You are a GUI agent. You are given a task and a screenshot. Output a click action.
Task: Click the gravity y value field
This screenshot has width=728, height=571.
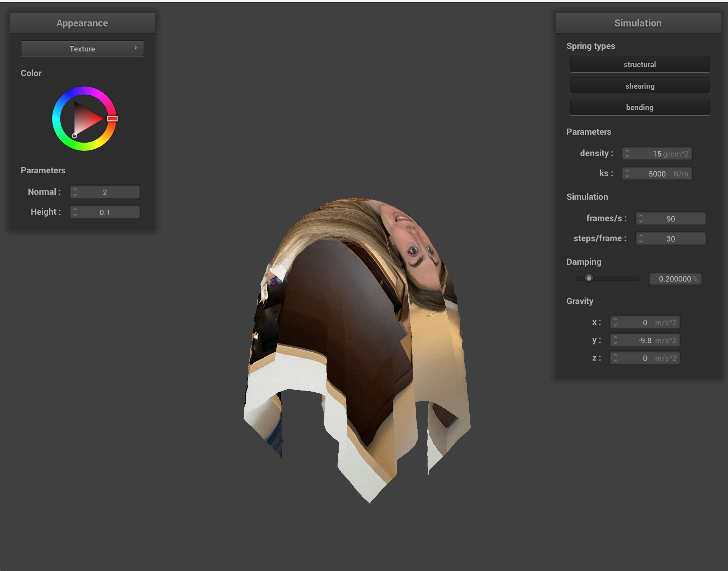(645, 340)
